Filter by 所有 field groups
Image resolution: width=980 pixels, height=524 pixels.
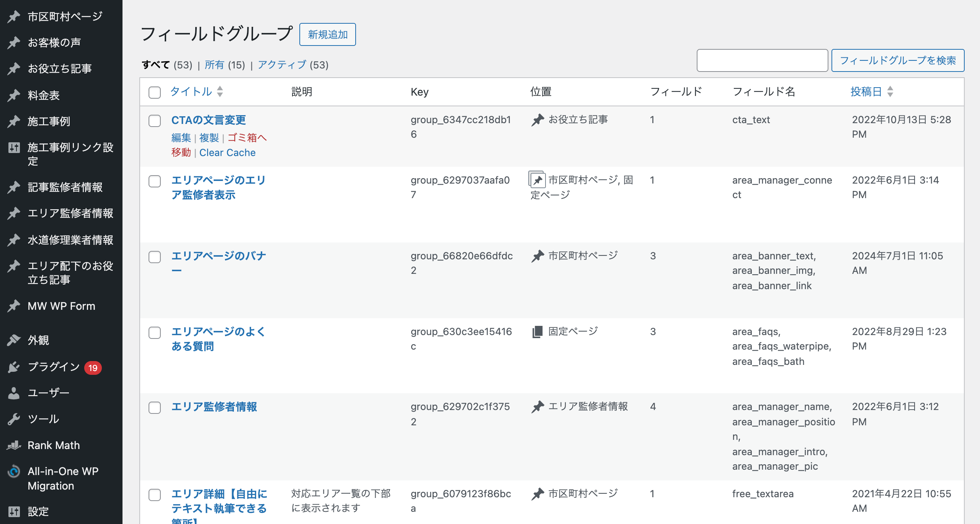click(214, 65)
